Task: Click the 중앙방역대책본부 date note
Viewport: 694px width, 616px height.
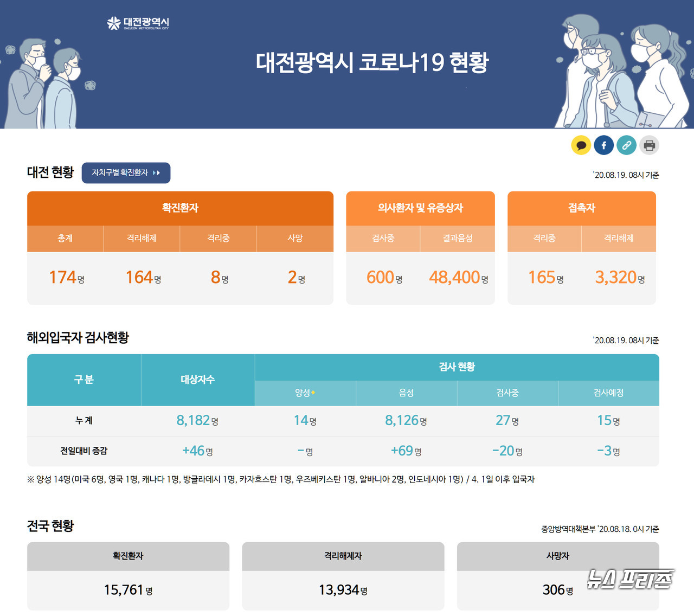Action: point(600,529)
